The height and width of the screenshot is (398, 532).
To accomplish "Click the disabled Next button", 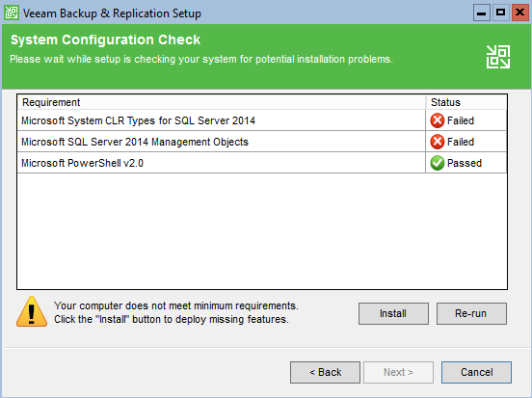I will [398, 372].
